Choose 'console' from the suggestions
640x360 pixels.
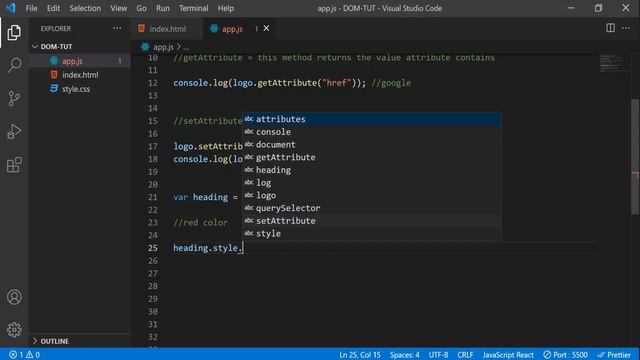pyautogui.click(x=372, y=132)
